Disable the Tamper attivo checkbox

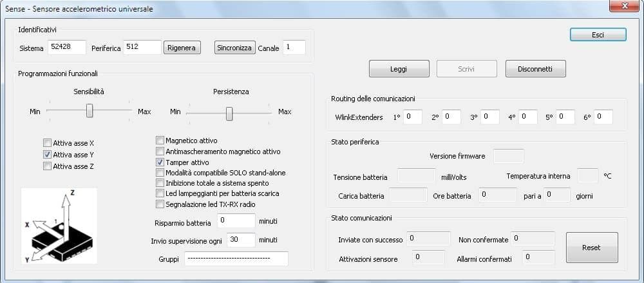(x=160, y=162)
